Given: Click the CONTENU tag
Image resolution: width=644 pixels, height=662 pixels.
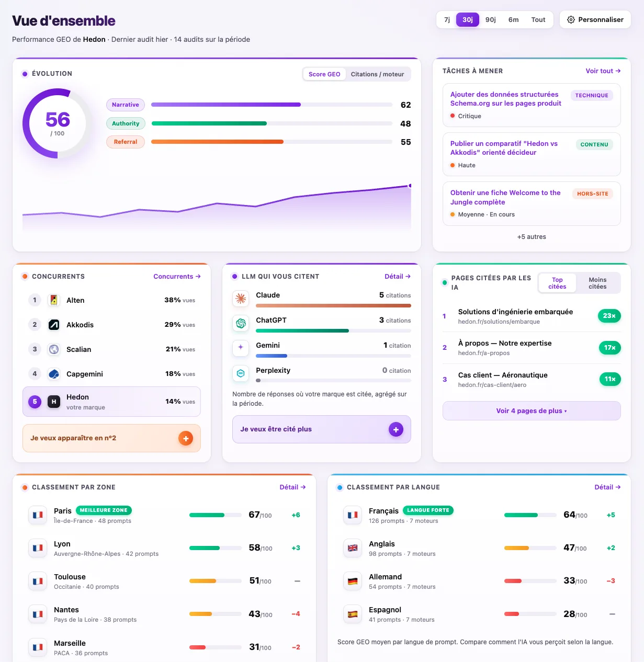Looking at the screenshot, I should point(594,144).
